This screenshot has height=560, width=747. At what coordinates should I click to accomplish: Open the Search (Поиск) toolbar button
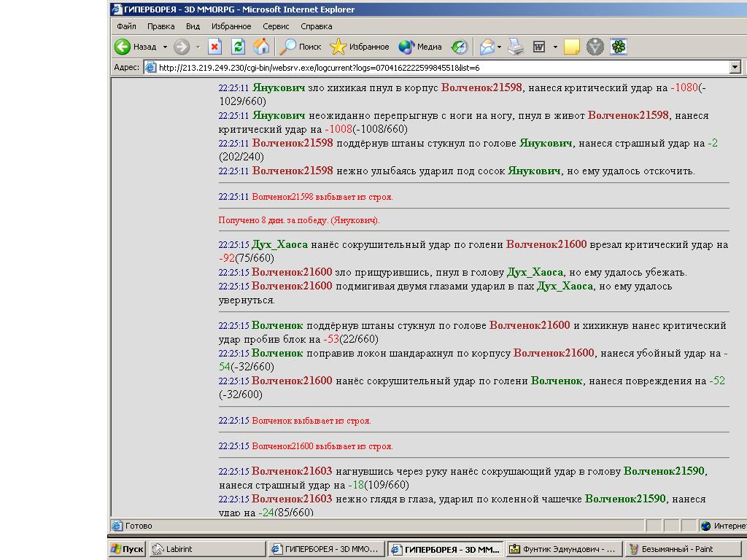pos(301,47)
